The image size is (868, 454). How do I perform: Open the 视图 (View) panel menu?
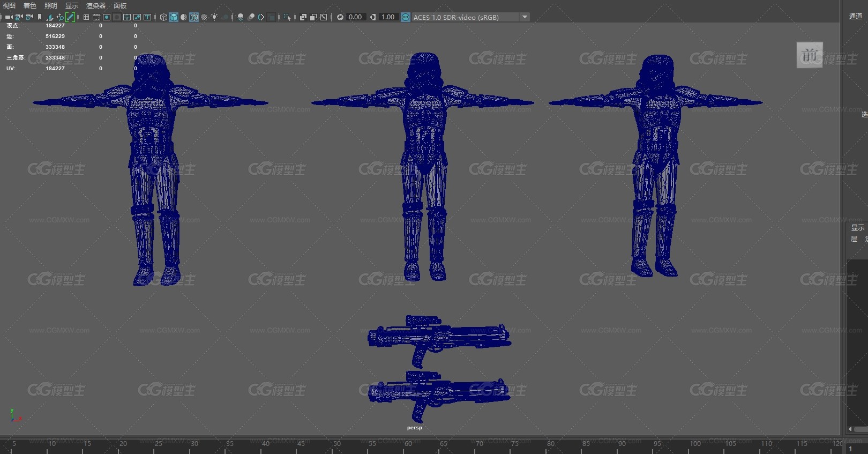pos(9,5)
